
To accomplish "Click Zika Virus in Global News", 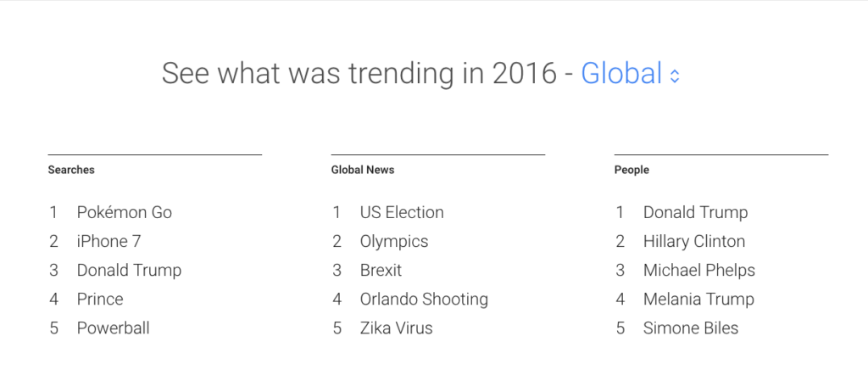I will (x=397, y=328).
